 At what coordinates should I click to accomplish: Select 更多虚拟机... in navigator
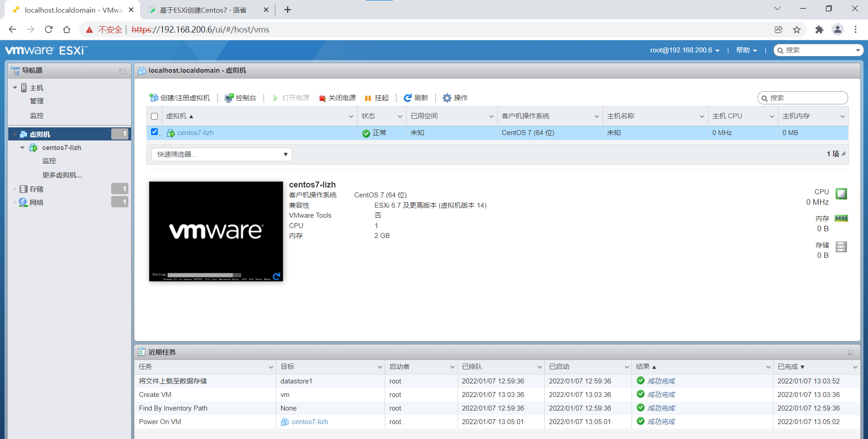pos(62,175)
